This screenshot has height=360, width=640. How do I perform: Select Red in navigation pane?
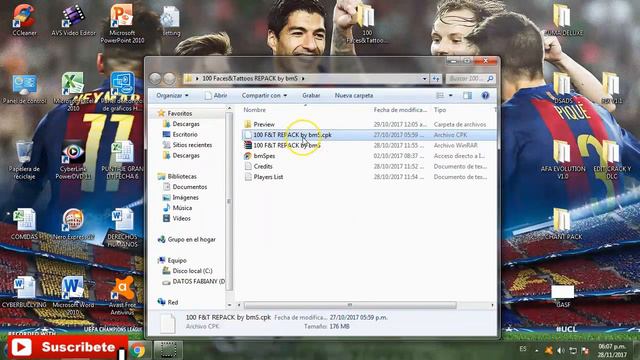[x=173, y=302]
